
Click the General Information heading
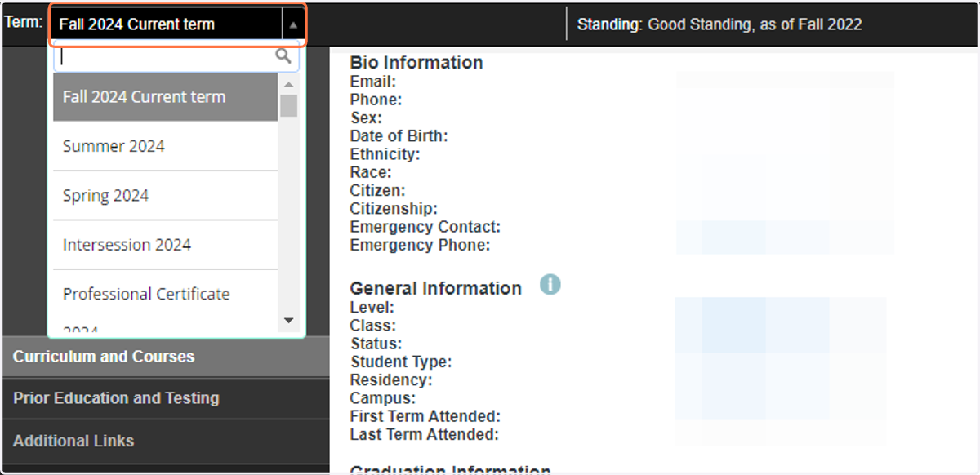click(x=435, y=288)
